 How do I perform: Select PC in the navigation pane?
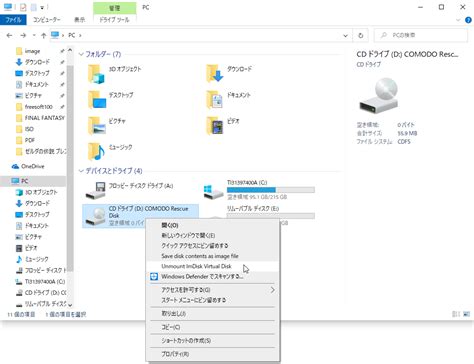click(x=24, y=181)
